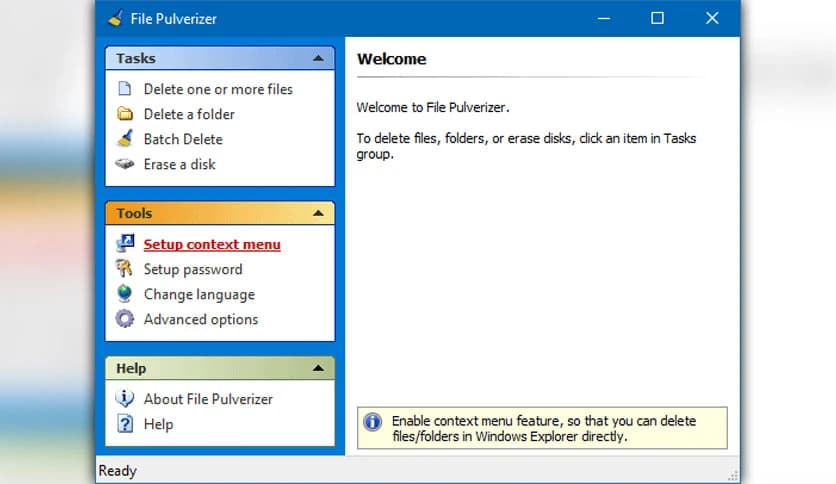Click the disk drive icon beside Erase a disk
The height and width of the screenshot is (484, 836).
[125, 164]
